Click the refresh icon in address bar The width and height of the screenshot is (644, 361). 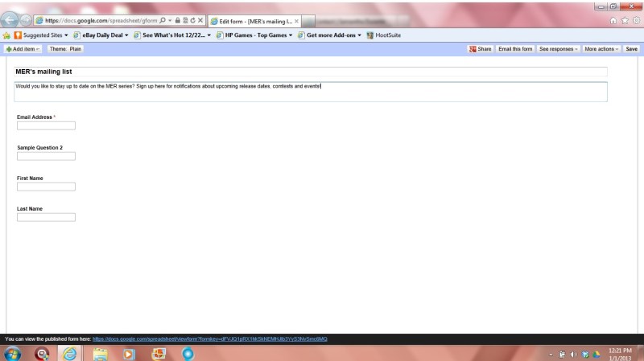(x=191, y=20)
